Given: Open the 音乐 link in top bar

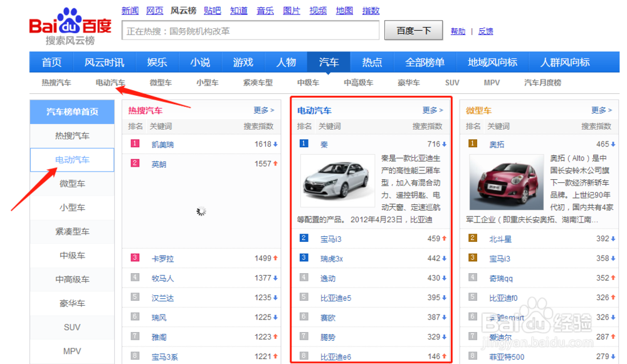Looking at the screenshot, I should [x=265, y=11].
